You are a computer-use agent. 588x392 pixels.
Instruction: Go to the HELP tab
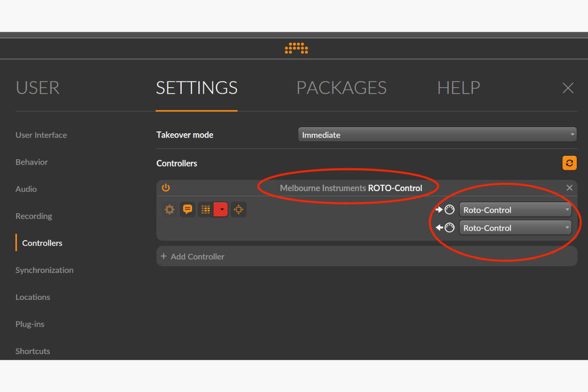(x=459, y=88)
